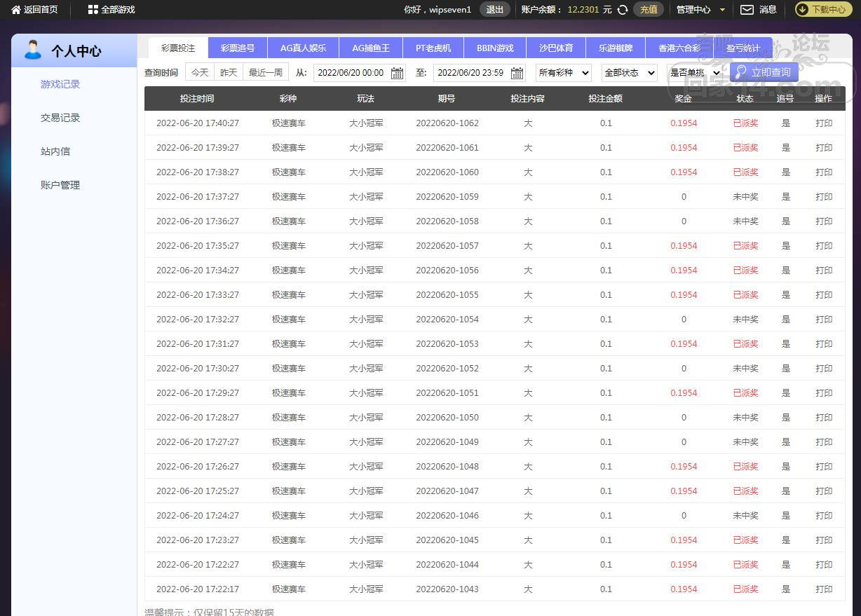The width and height of the screenshot is (861, 616).
Task: Select the 最近一周 quick date filter
Action: (x=266, y=73)
